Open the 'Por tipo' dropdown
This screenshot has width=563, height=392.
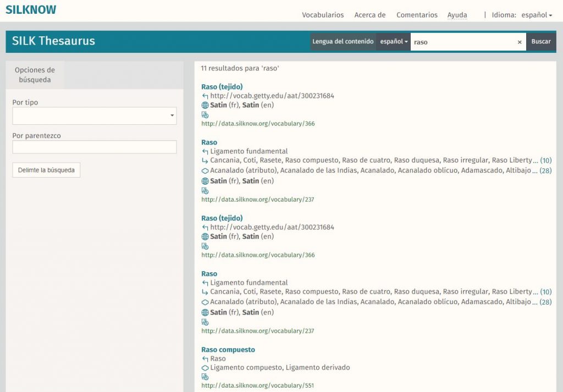tap(94, 115)
